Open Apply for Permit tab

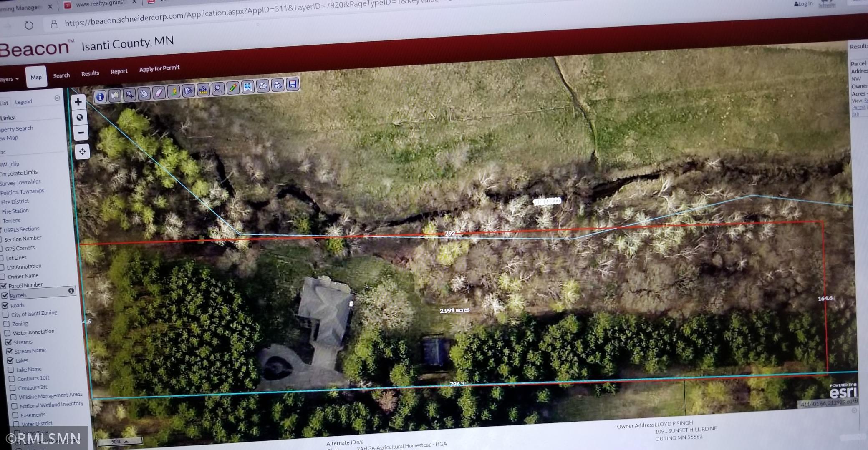[159, 68]
